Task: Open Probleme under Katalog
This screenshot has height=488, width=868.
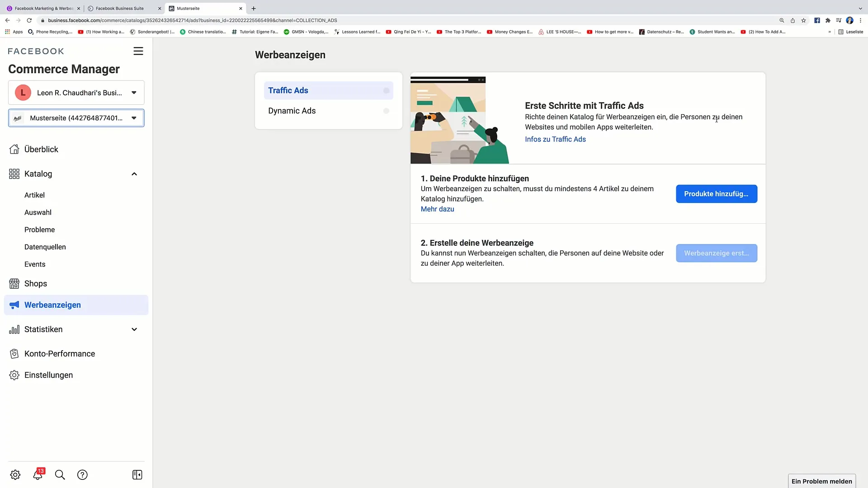Action: [40, 230]
